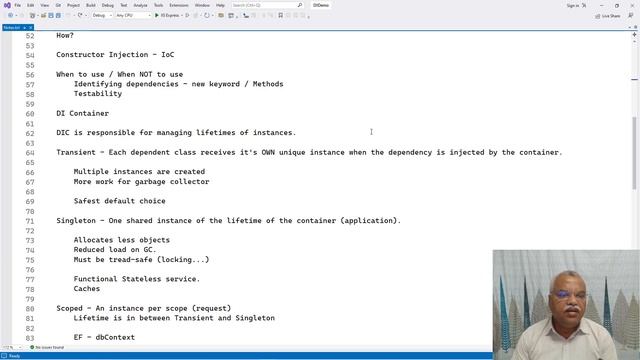This screenshot has height=360, width=640.
Task: Click the Visual Studio logo icon
Action: tap(7, 5)
